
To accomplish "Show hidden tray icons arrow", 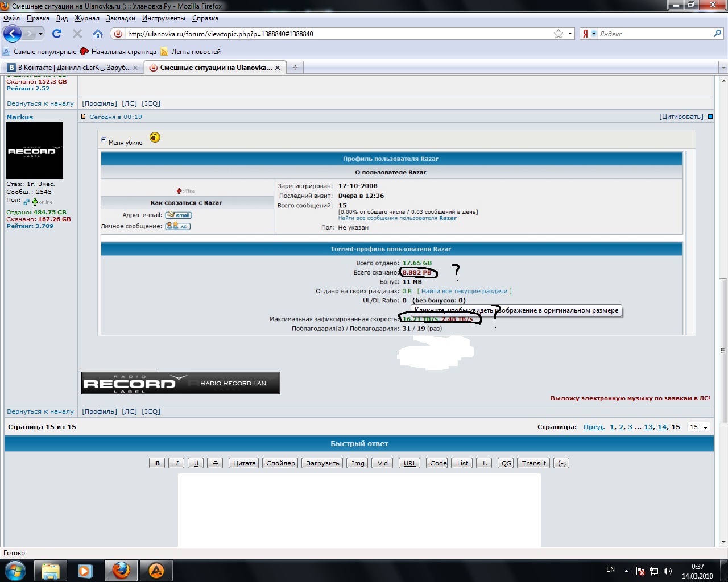I will pos(626,571).
